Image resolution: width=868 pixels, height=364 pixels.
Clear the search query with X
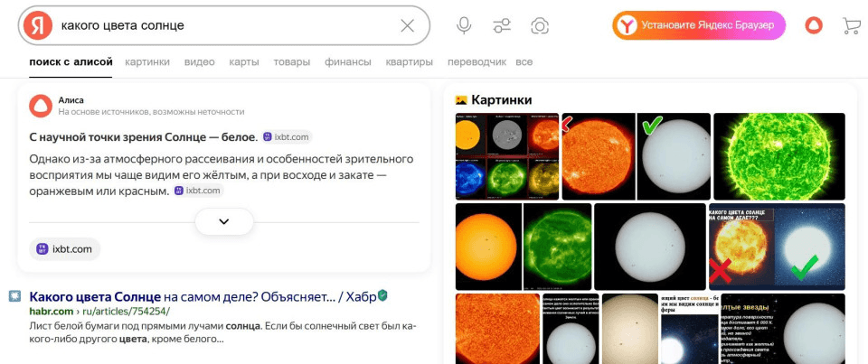(x=407, y=25)
